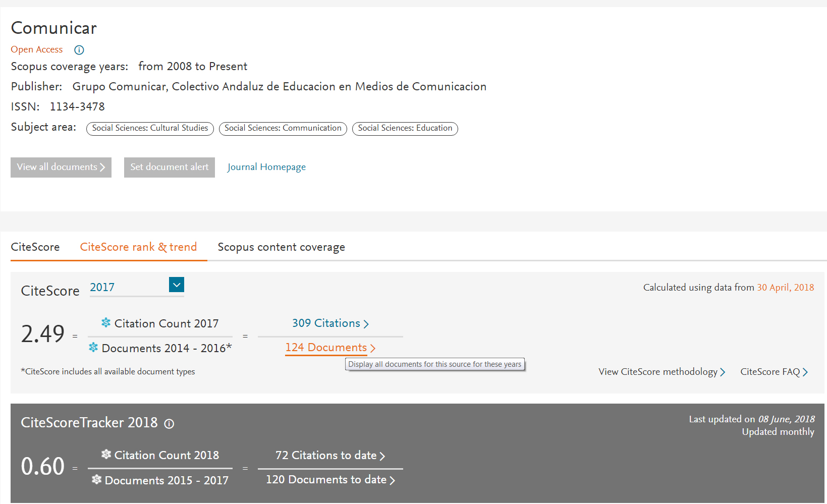Screen dimensions: 827x504
Task: Click snowflake icon beside Documents 2014 - 2016
Action: click(x=93, y=347)
